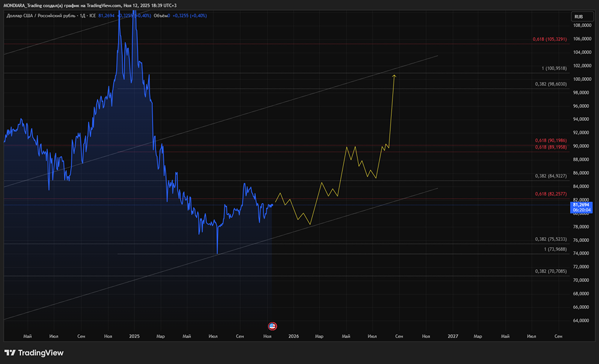Click the 100,0000 price axis label
Image resolution: width=599 pixels, height=364 pixels.
point(582,79)
